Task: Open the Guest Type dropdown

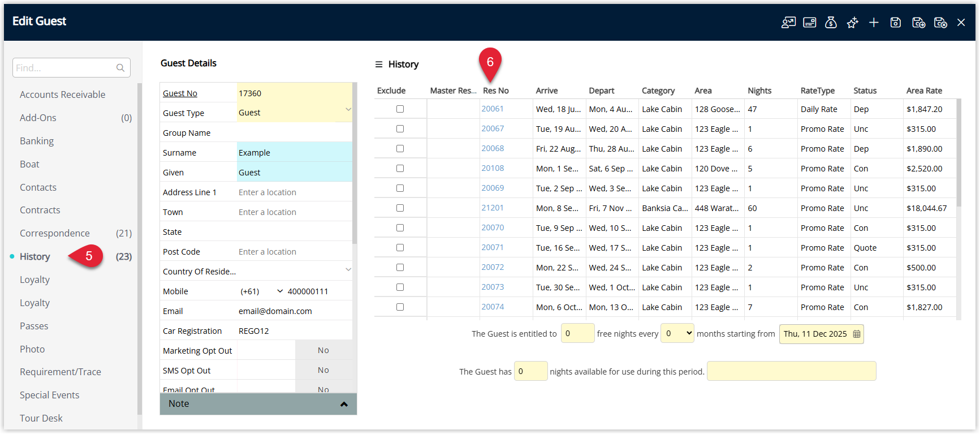Action: click(x=348, y=110)
